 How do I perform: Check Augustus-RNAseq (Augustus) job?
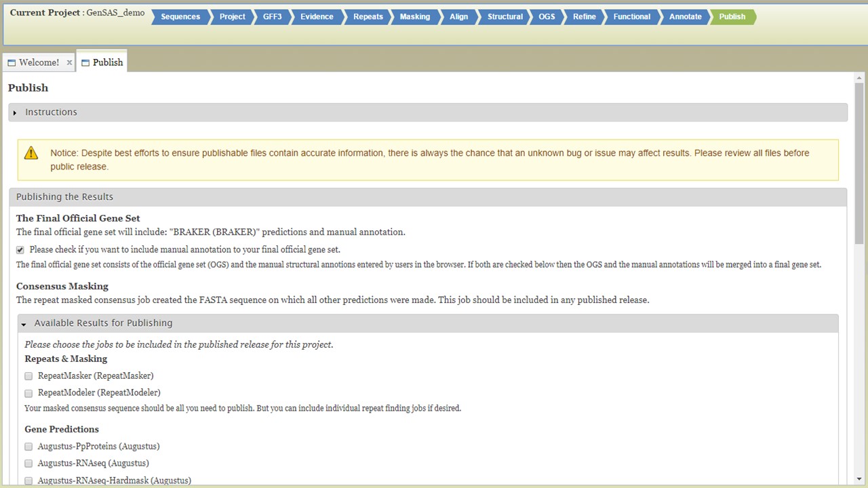click(28, 464)
